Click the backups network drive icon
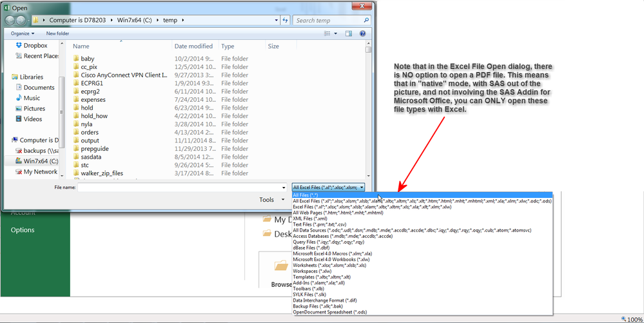 [x=19, y=150]
